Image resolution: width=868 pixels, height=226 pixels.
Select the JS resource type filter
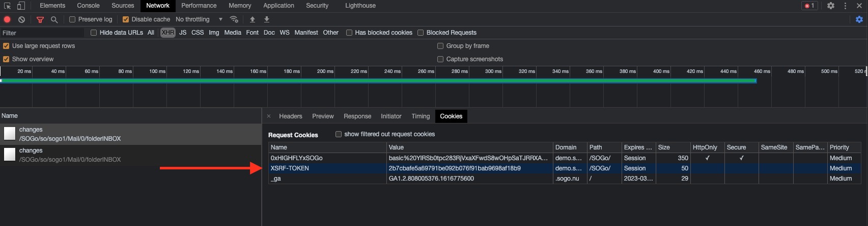183,33
